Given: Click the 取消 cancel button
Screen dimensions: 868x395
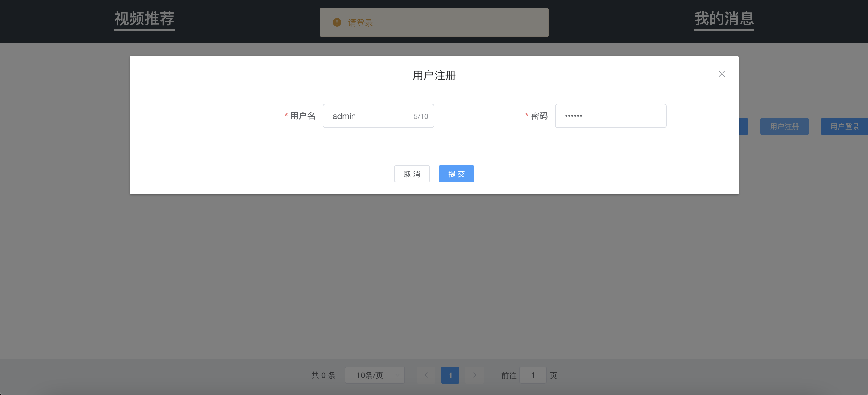Looking at the screenshot, I should pyautogui.click(x=412, y=174).
